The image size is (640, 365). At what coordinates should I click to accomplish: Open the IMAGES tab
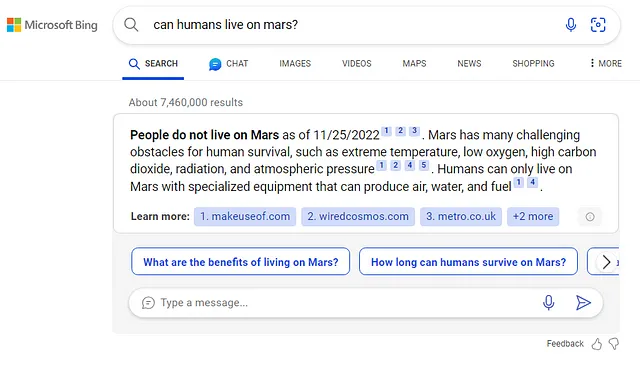tap(295, 64)
